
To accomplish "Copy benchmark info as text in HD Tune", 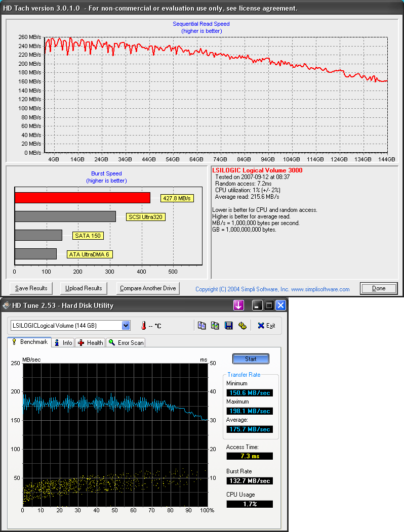I will coord(202,325).
